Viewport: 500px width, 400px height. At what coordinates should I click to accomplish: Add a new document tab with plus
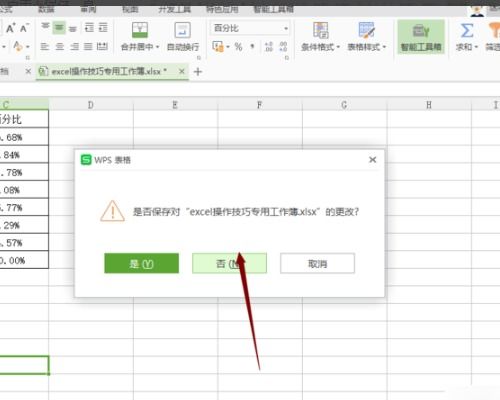click(198, 71)
